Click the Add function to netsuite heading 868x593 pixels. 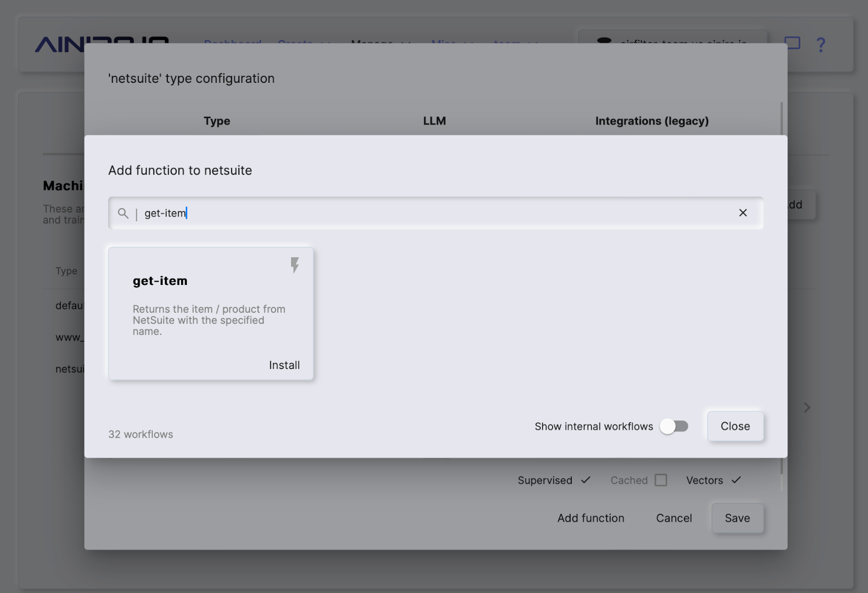pos(180,170)
